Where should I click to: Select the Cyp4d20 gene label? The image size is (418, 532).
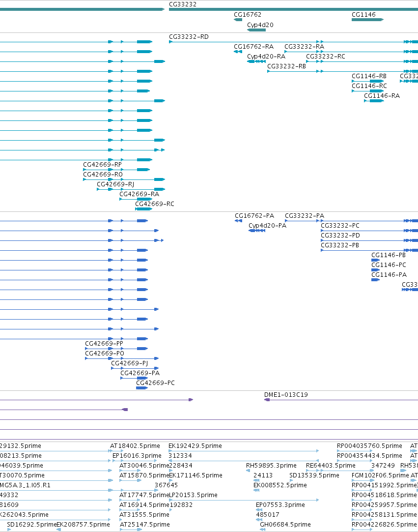[260, 25]
